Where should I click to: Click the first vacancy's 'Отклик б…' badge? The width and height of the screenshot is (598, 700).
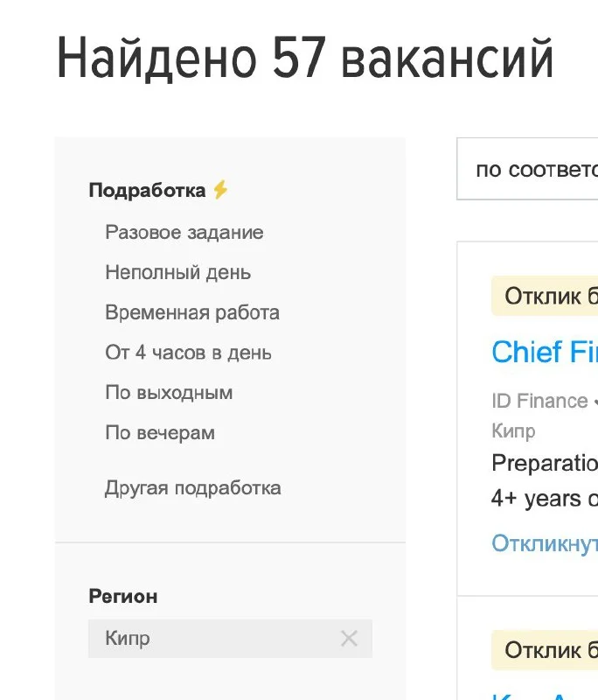[x=546, y=297]
